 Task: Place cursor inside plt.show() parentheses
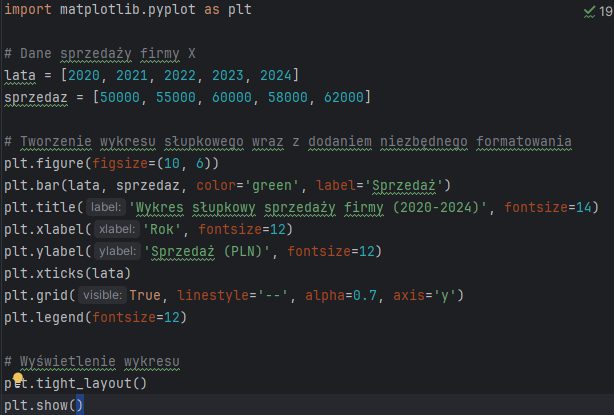[x=78, y=404]
